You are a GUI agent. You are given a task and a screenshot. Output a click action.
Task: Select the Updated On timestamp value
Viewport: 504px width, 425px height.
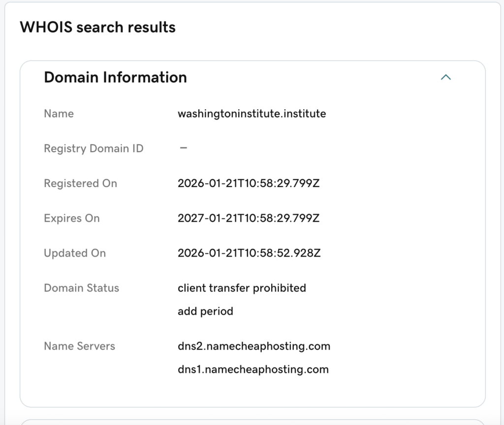pyautogui.click(x=249, y=253)
